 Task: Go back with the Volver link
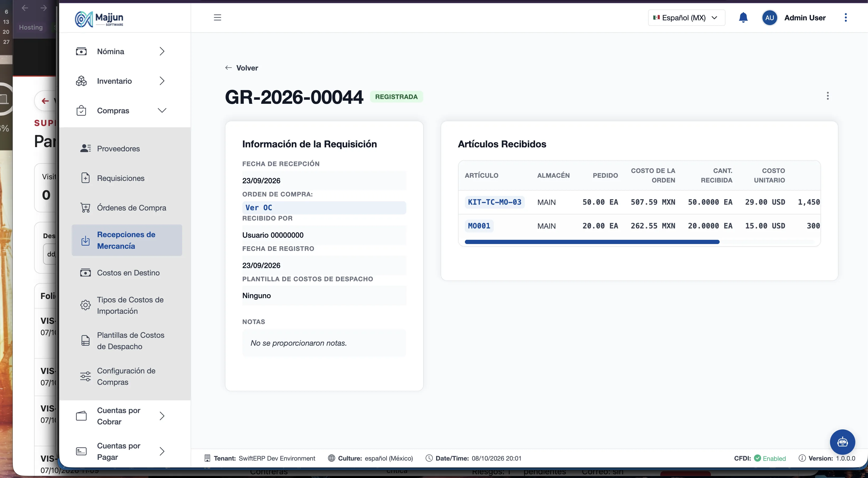point(242,68)
